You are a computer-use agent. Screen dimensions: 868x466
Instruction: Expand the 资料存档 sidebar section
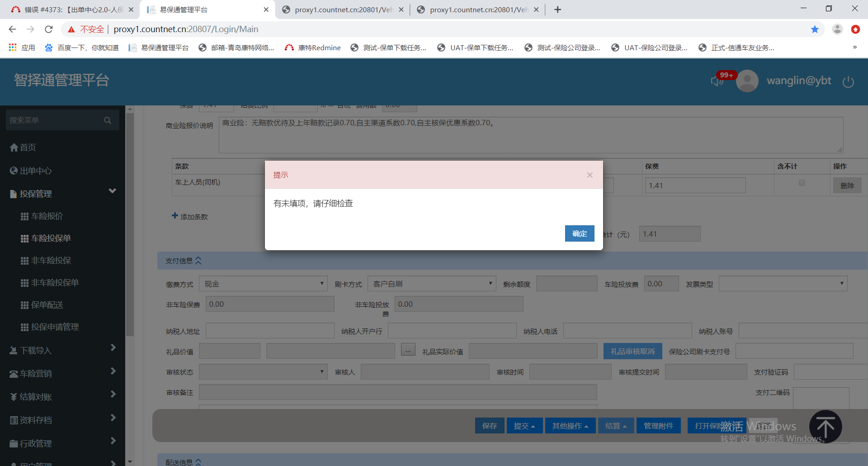coord(113,418)
